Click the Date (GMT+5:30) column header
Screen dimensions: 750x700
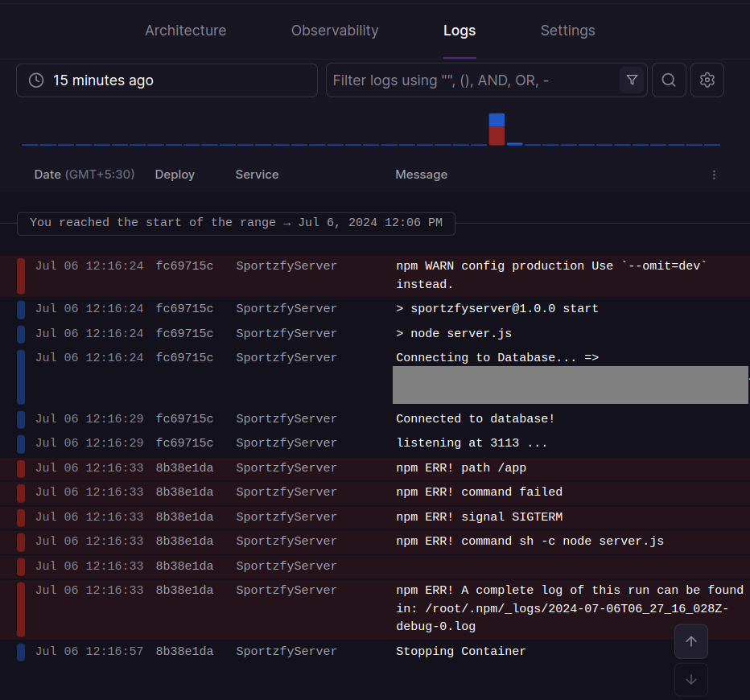coord(84,175)
